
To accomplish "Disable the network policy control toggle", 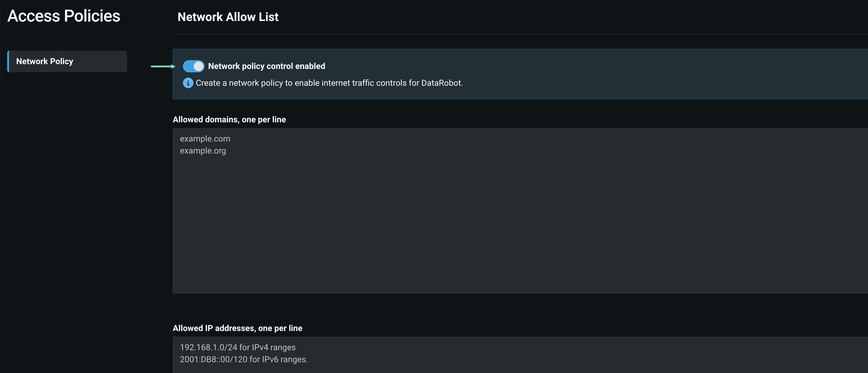I will pyautogui.click(x=193, y=66).
